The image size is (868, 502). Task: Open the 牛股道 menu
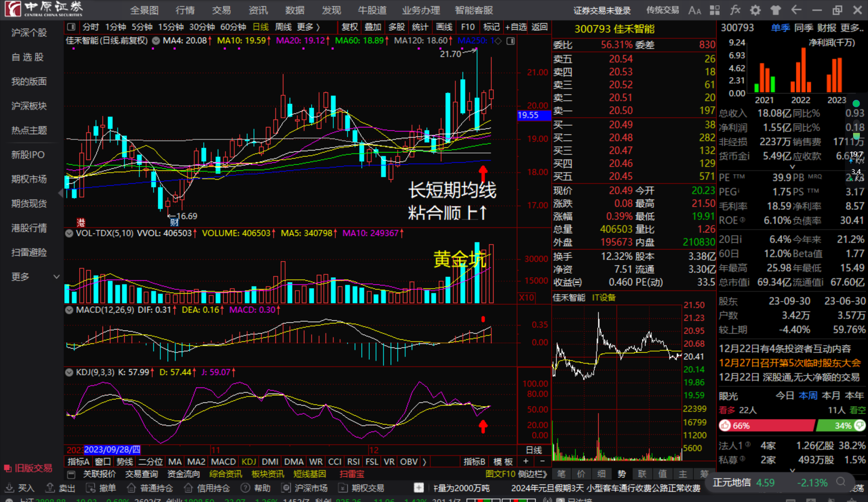click(372, 9)
